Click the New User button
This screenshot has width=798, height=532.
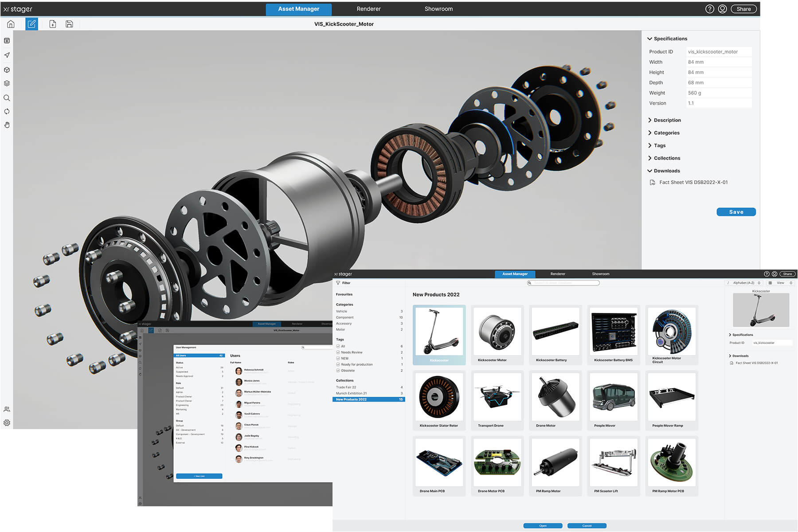click(199, 476)
